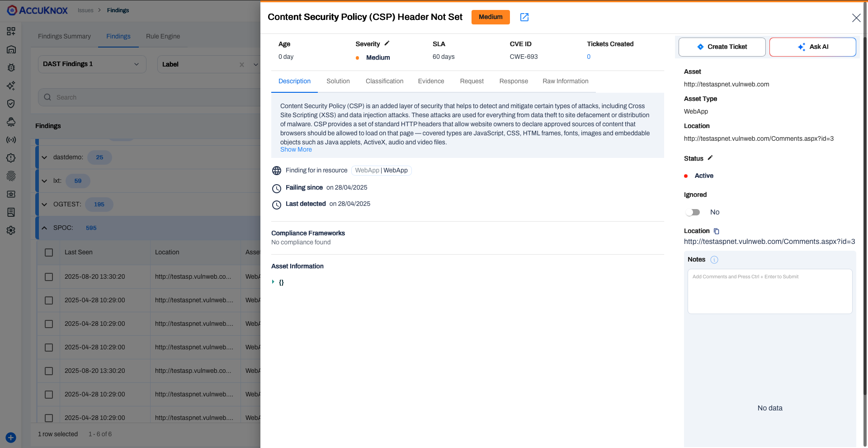
Task: Open the settings gear in sidebar
Action: tap(11, 230)
